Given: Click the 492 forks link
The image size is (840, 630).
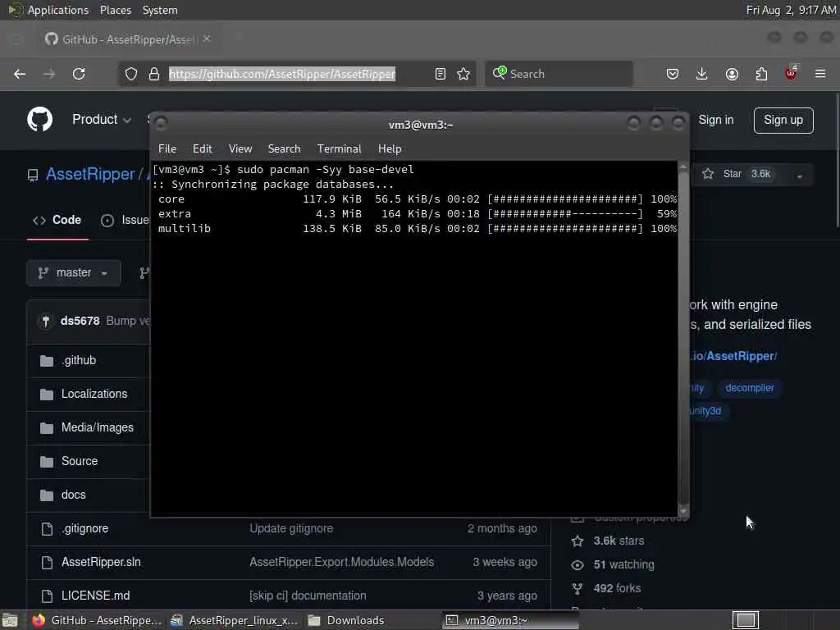Looking at the screenshot, I should [x=617, y=588].
